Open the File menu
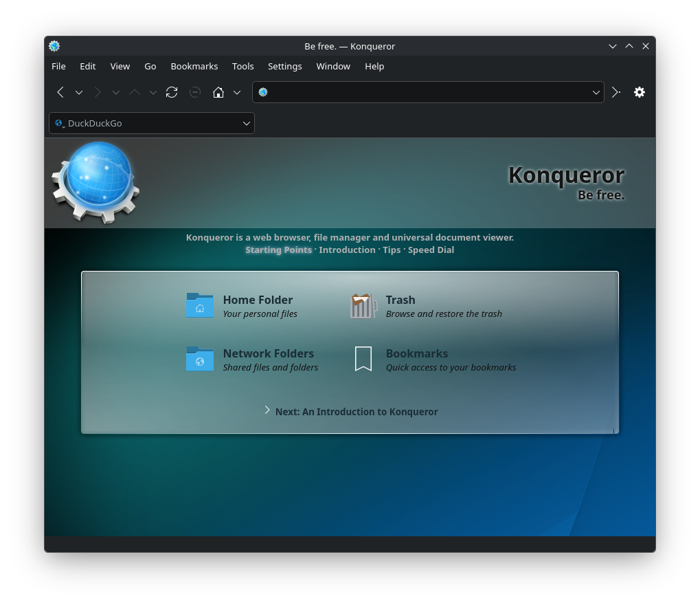This screenshot has height=605, width=700. click(x=58, y=66)
